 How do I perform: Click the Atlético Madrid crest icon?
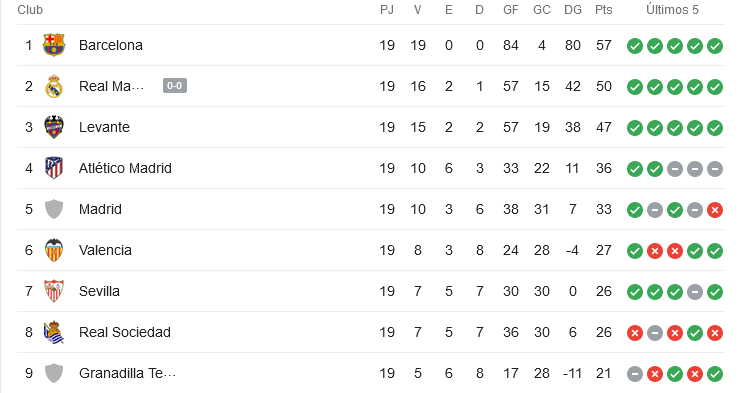click(x=54, y=168)
